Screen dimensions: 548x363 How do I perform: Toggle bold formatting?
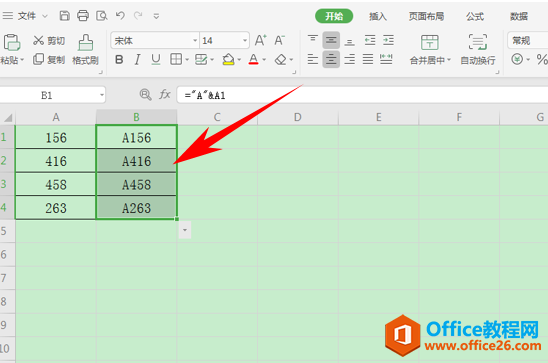tap(119, 60)
